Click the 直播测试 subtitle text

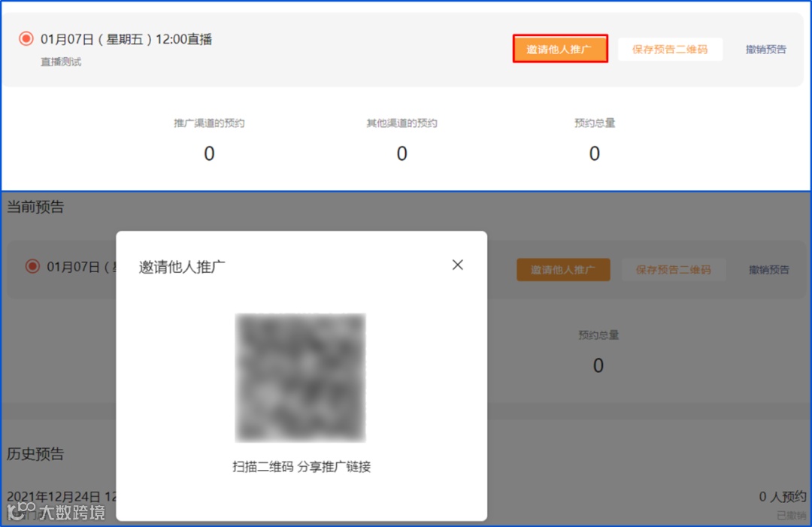61,62
